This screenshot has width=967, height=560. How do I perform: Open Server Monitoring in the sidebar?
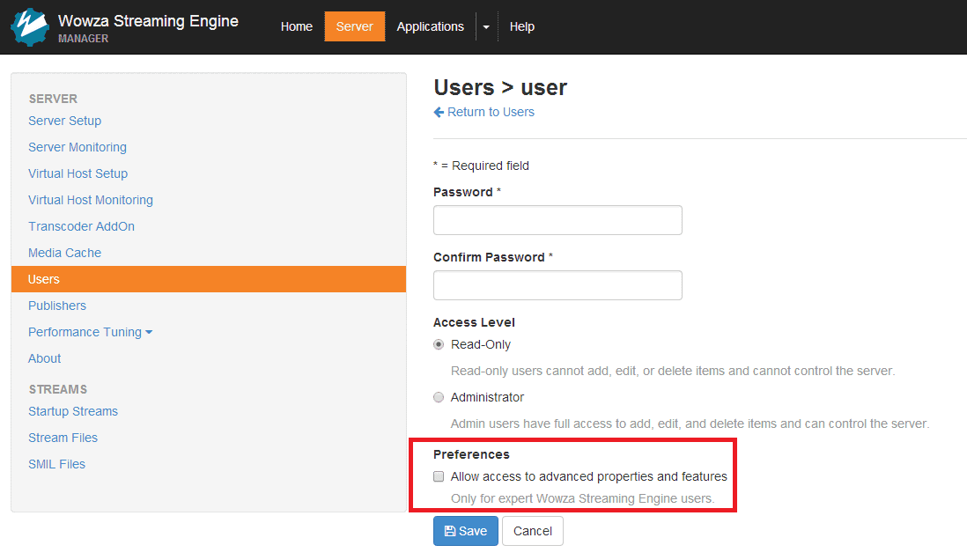coord(78,147)
